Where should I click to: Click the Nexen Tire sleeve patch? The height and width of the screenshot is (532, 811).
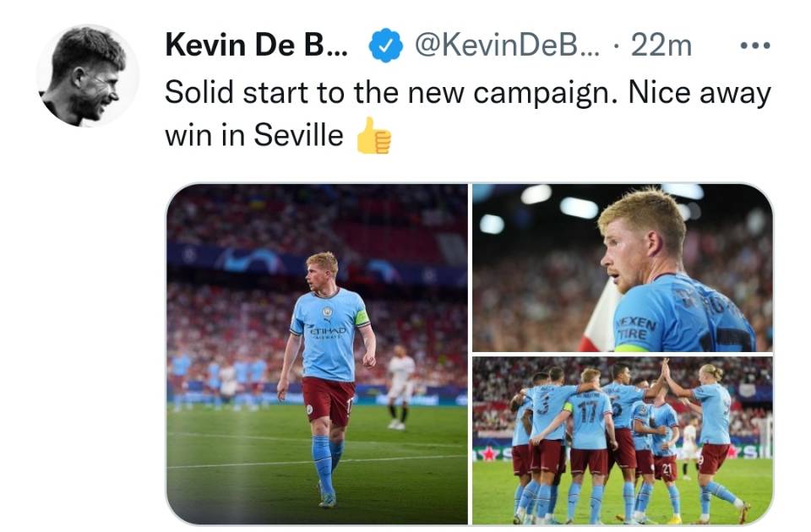click(635, 328)
